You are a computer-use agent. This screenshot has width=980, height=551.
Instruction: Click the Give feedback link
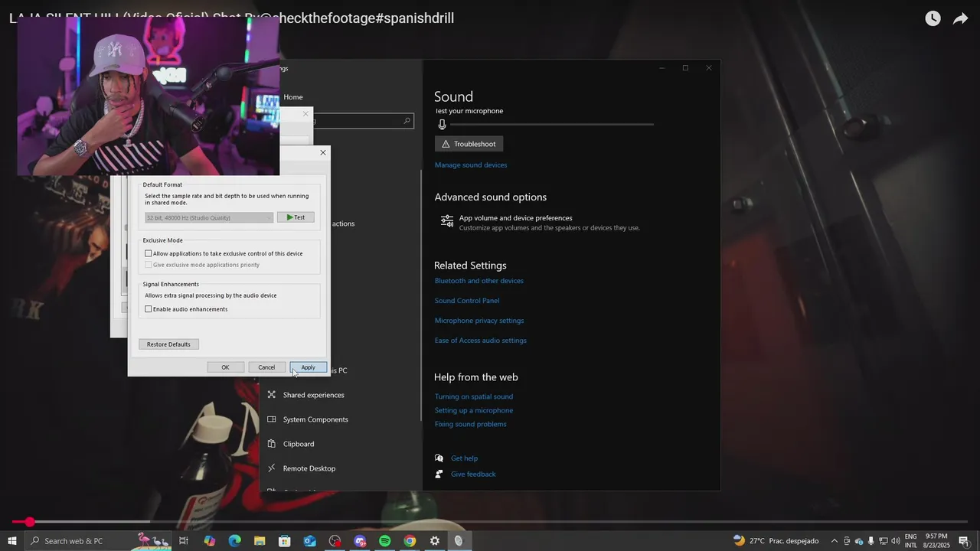[473, 474]
